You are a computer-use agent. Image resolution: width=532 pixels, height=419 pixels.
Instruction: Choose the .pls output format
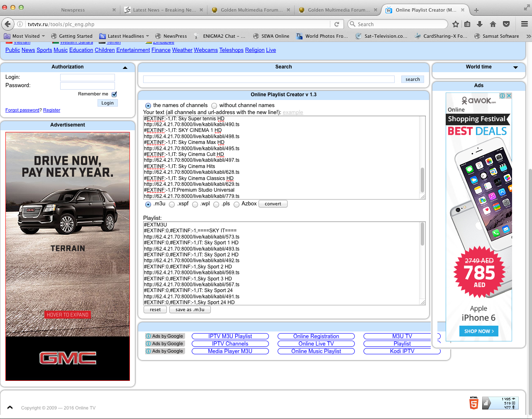(216, 205)
